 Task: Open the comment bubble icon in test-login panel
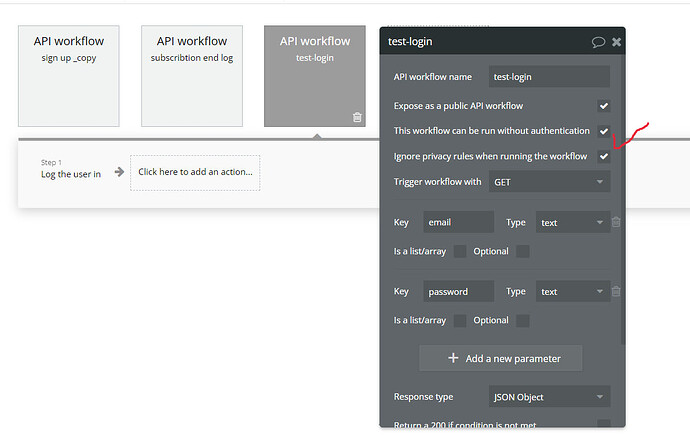598,42
